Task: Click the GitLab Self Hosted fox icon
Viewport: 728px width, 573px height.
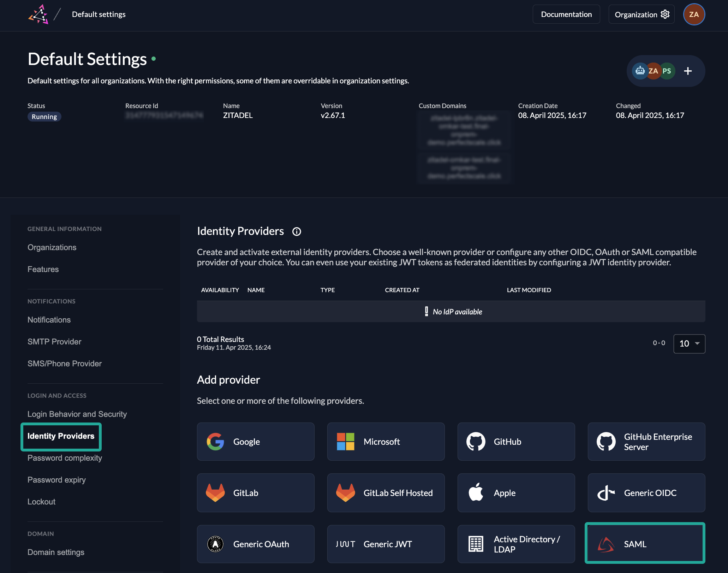Action: tap(346, 493)
